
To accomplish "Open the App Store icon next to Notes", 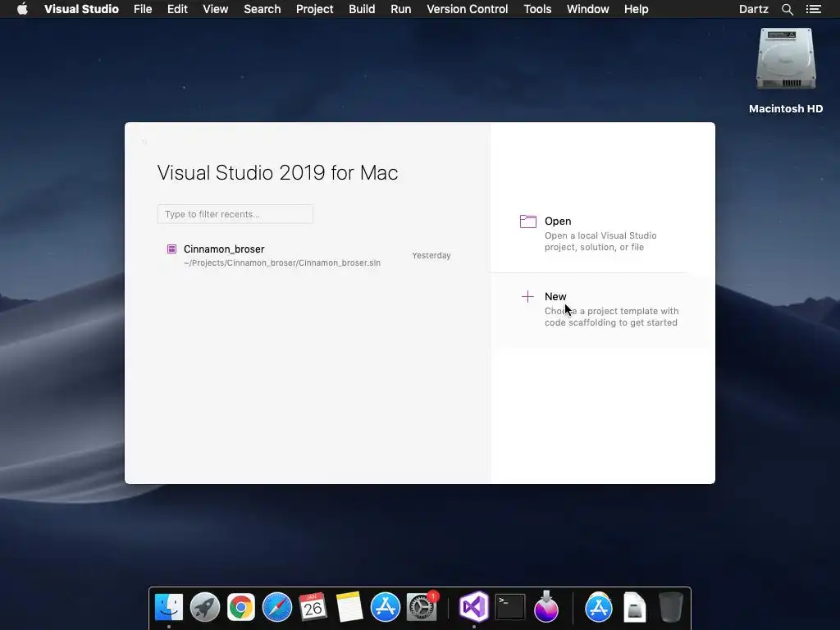I will pyautogui.click(x=386, y=608).
